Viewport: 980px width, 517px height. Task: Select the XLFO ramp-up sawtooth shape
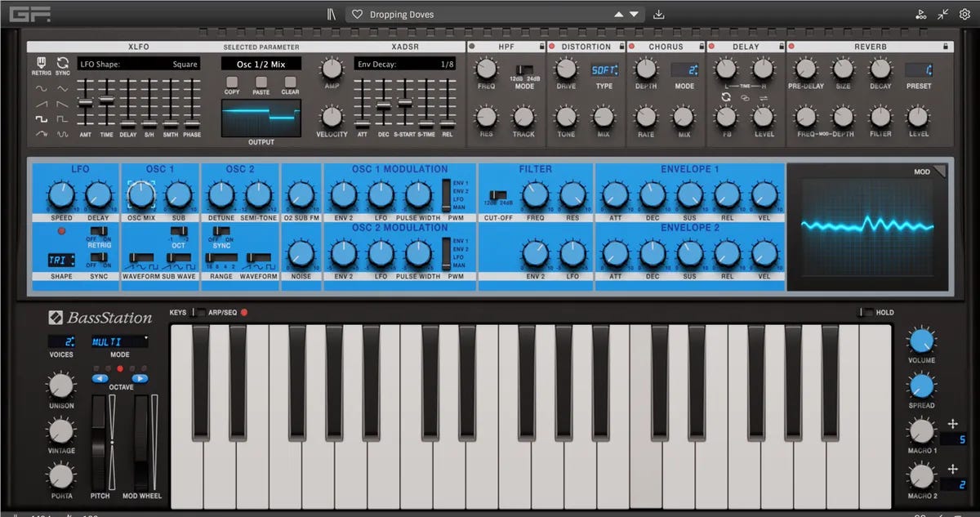[42, 104]
